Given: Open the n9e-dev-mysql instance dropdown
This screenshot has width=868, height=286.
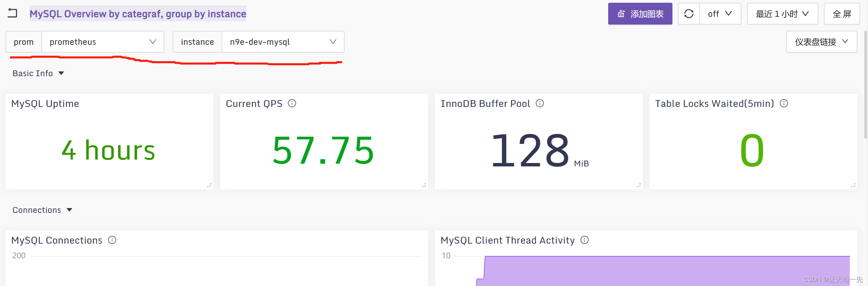Looking at the screenshot, I should 283,42.
